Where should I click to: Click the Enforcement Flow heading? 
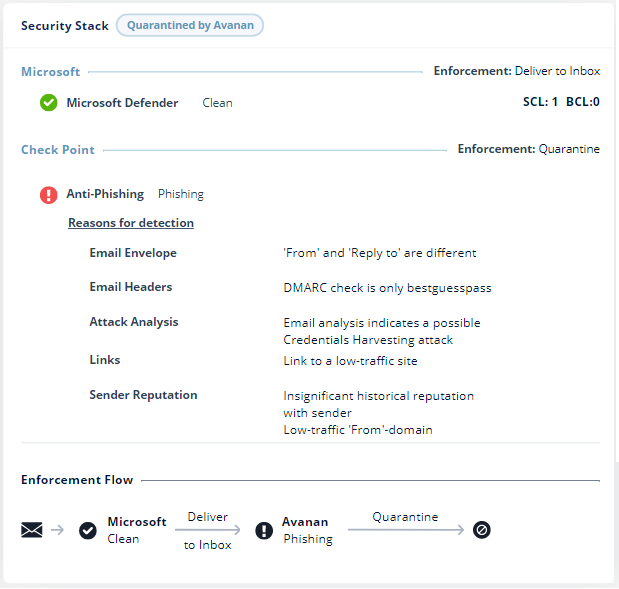point(77,480)
